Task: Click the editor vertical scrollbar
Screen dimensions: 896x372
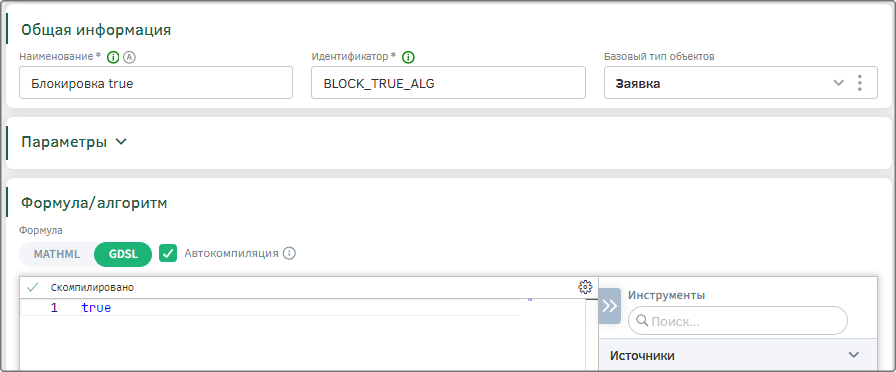Action: (591, 334)
